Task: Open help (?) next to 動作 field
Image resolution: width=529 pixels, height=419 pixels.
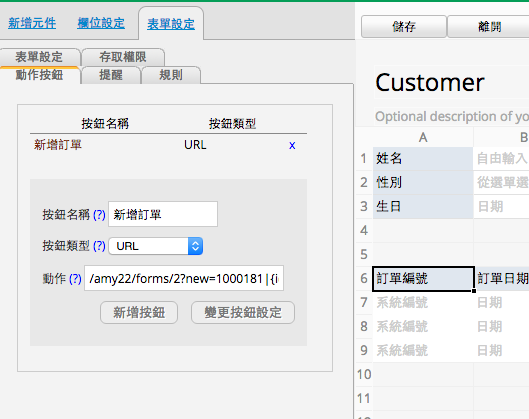Action: click(75, 279)
